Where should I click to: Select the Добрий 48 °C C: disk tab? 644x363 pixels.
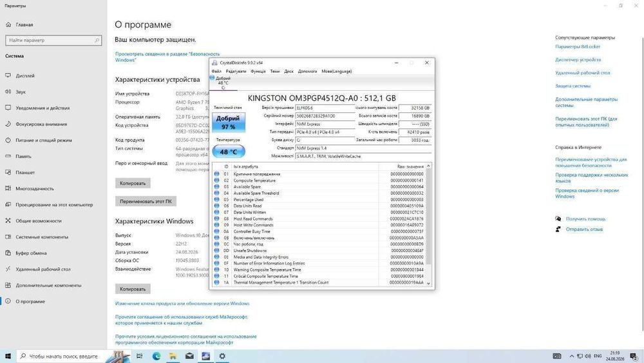223,83
